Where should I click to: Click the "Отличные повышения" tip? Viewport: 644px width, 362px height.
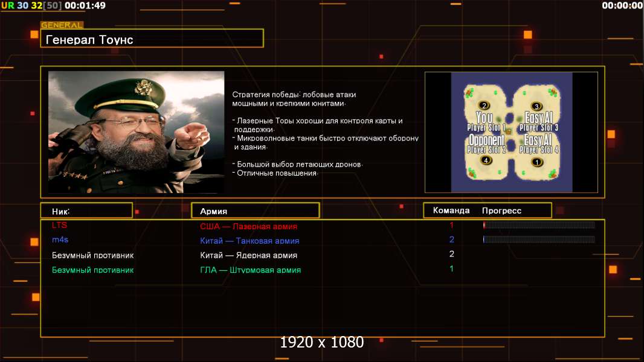pos(275,173)
